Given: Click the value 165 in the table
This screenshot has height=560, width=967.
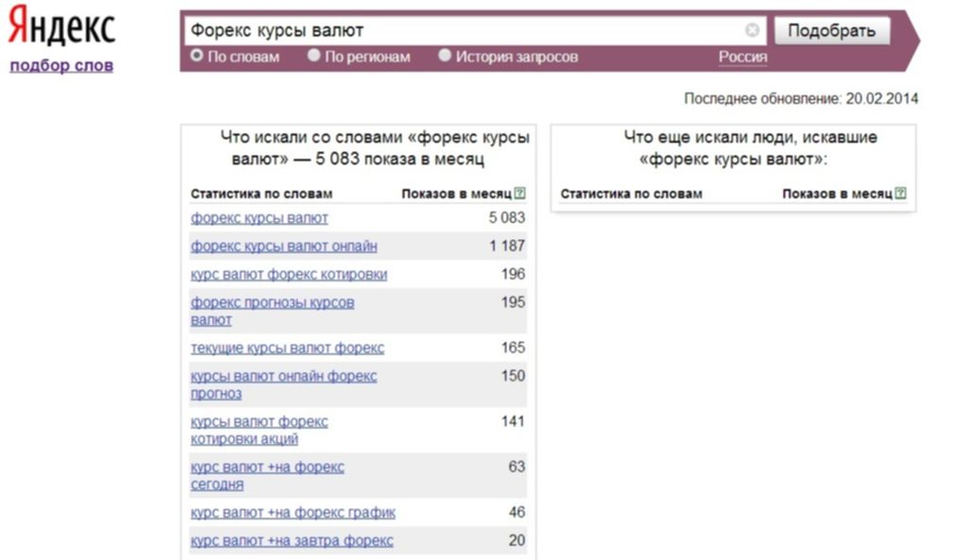Looking at the screenshot, I should tap(513, 348).
